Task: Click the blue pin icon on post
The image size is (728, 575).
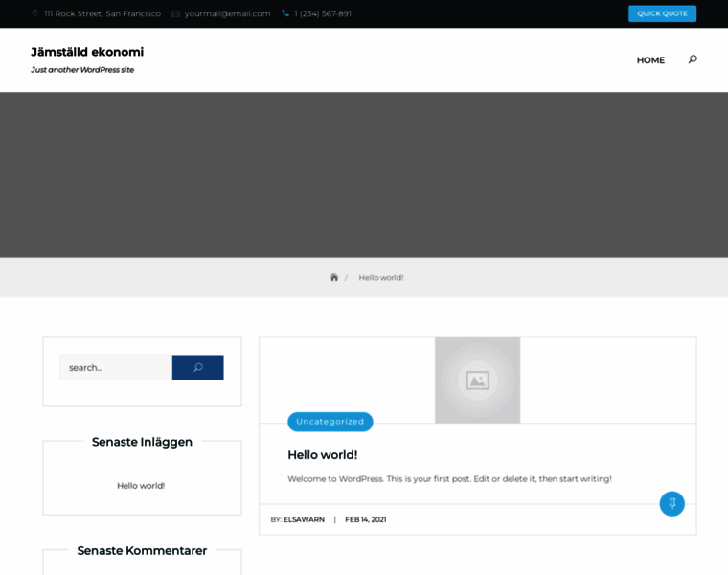Action: (671, 503)
